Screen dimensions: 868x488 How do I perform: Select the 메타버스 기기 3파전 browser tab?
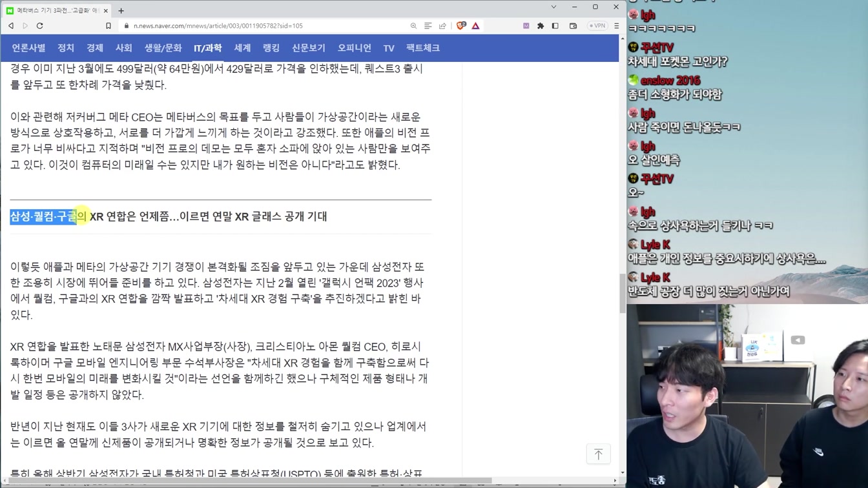57,10
